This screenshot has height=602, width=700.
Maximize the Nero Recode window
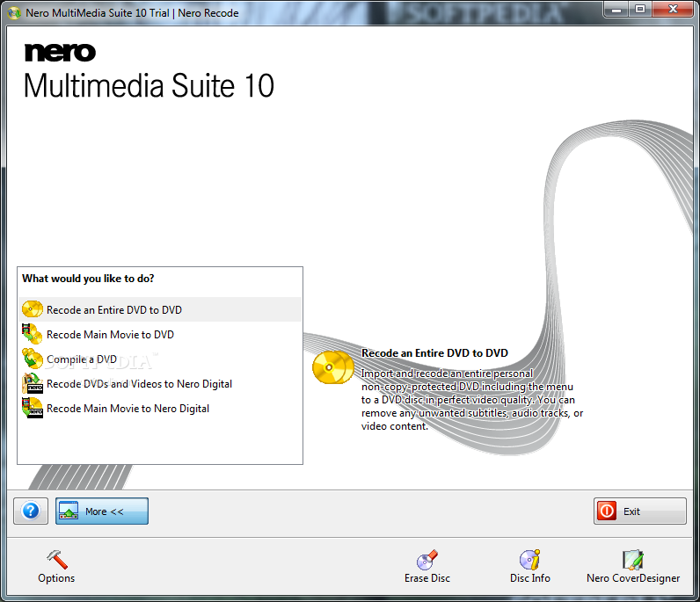(x=640, y=10)
